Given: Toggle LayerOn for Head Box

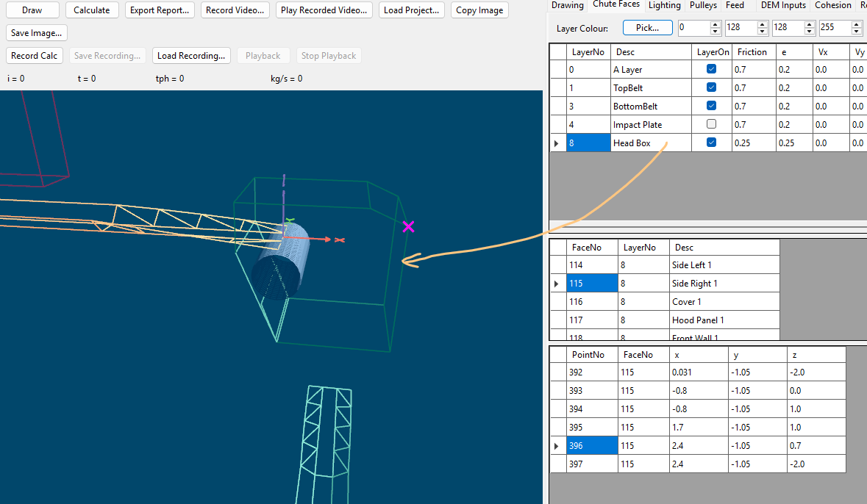Looking at the screenshot, I should click(711, 142).
